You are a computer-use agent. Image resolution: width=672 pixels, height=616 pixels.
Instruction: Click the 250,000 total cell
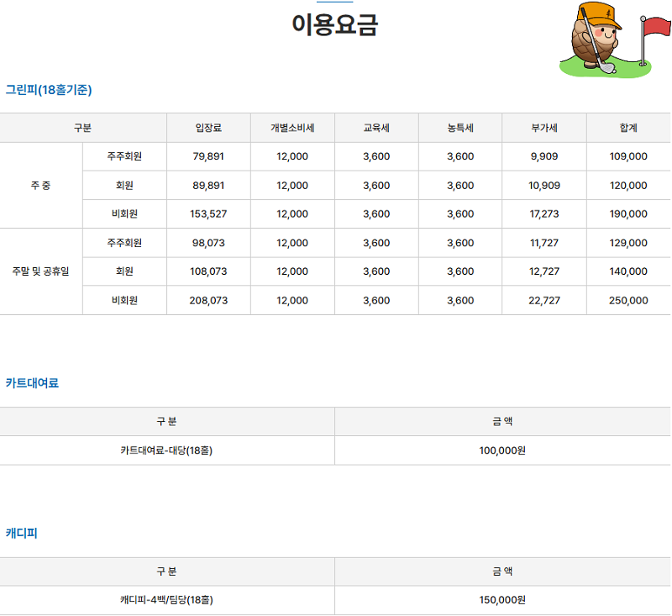pos(628,300)
